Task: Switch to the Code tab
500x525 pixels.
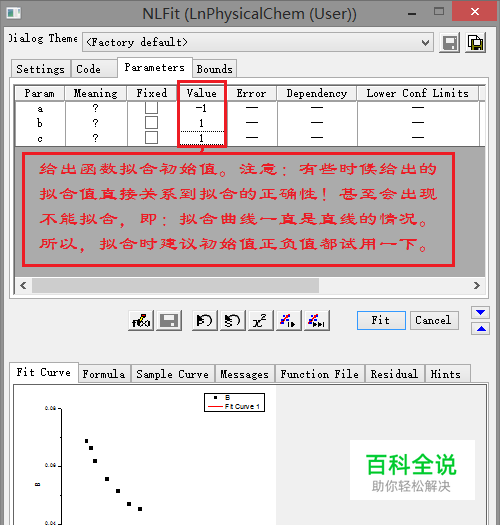Action: pyautogui.click(x=94, y=69)
